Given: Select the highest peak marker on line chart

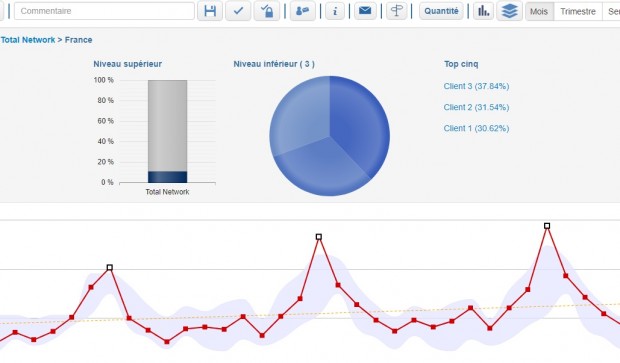Looking at the screenshot, I should [x=547, y=226].
